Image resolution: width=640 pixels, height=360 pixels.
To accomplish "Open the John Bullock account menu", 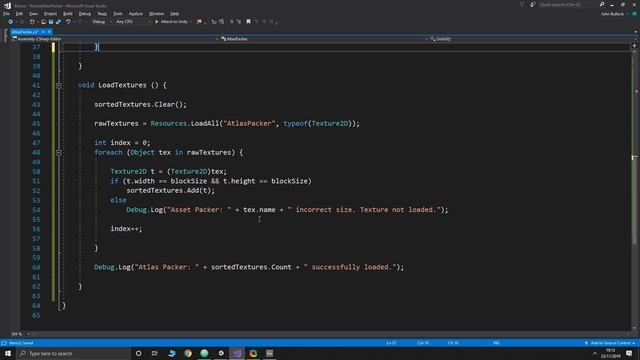I will pyautogui.click(x=612, y=14).
